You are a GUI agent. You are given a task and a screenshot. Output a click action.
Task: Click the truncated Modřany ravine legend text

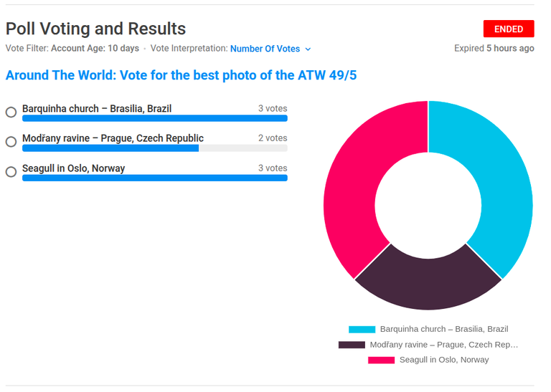tap(444, 345)
